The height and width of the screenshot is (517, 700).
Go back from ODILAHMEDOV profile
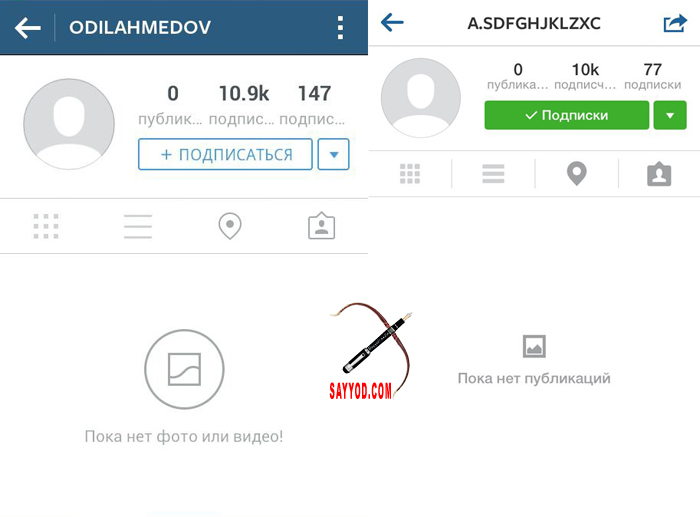point(28,28)
